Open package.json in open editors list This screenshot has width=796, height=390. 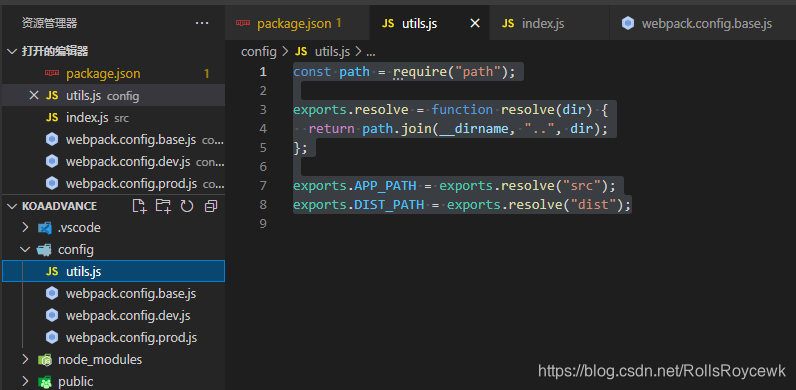[x=114, y=74]
